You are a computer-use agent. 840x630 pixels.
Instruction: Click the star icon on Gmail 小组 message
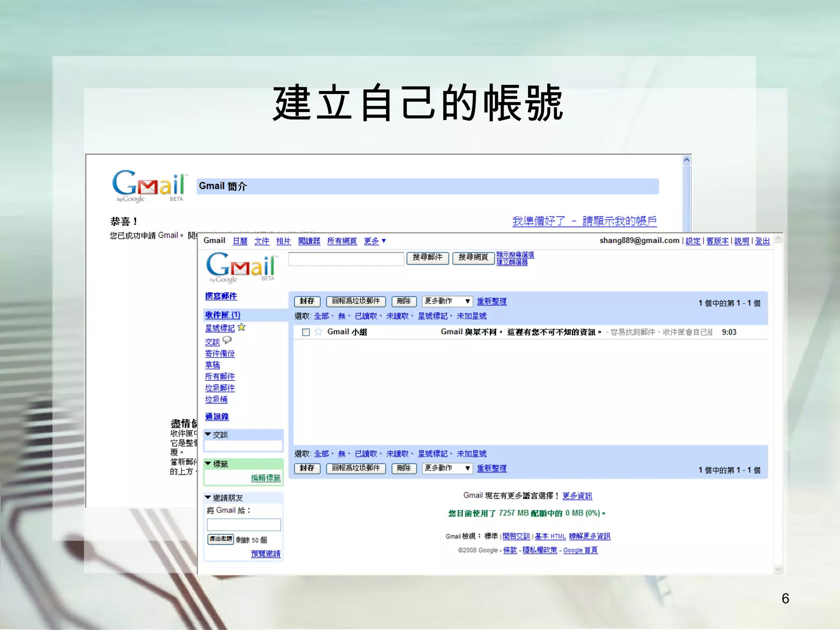pos(318,332)
